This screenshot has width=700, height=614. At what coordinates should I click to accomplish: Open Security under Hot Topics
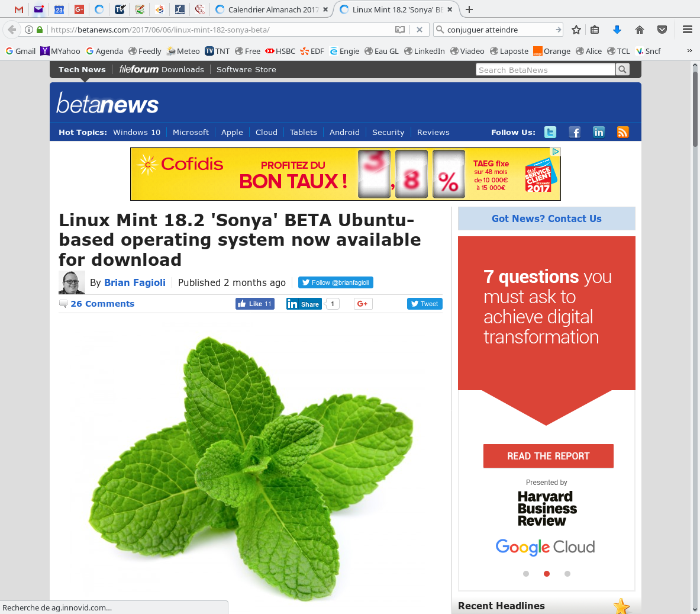[x=388, y=132]
